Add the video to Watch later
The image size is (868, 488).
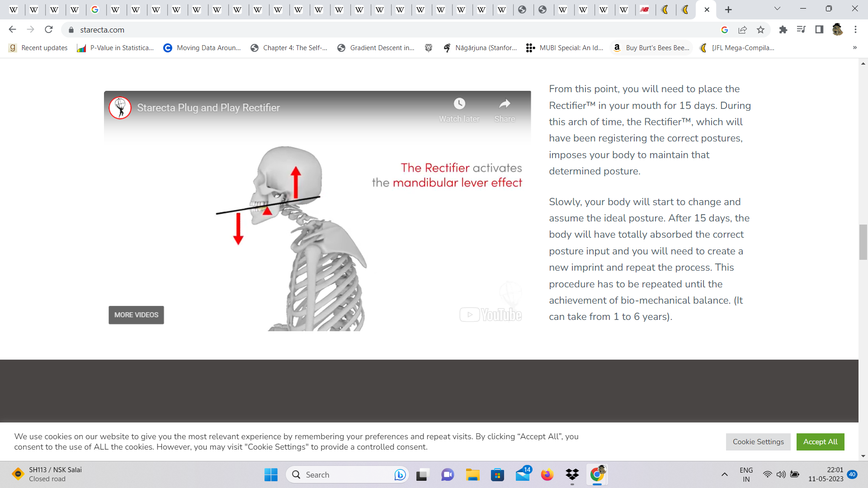pos(459,110)
